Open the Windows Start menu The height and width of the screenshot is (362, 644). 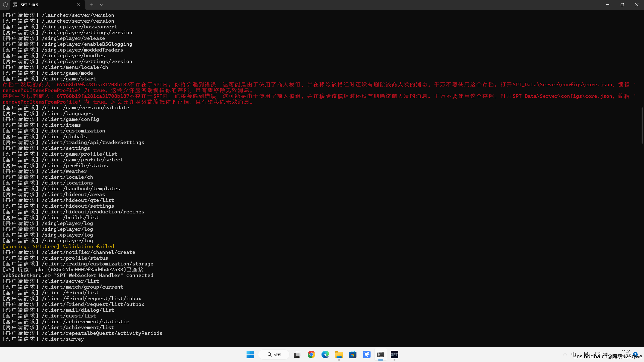coord(250,354)
